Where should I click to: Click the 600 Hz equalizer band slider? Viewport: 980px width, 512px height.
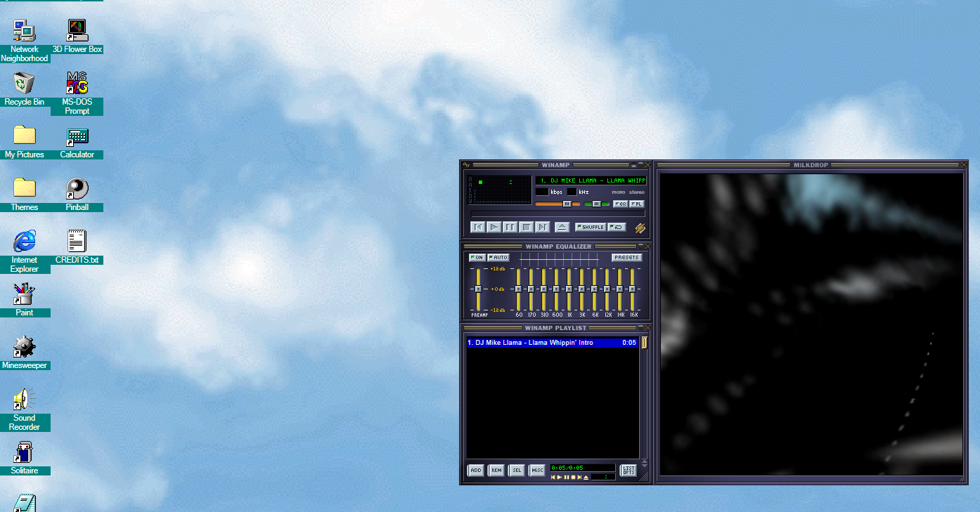click(x=557, y=289)
